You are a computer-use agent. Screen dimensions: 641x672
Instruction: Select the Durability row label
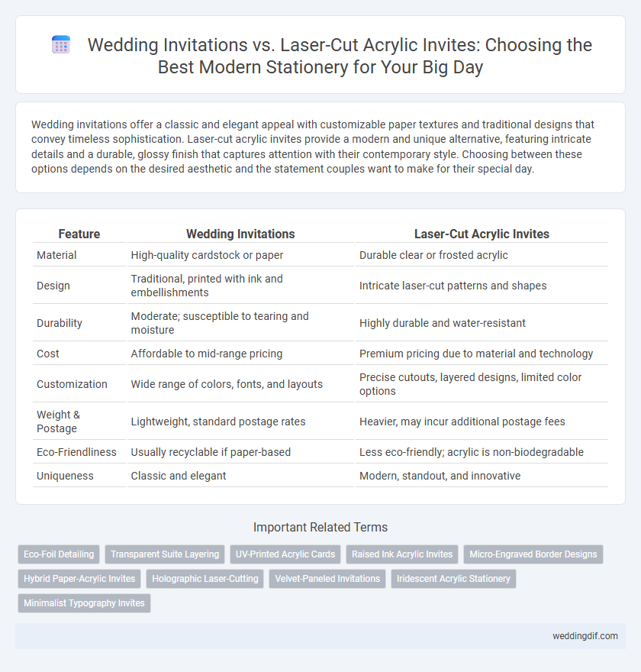coord(60,323)
